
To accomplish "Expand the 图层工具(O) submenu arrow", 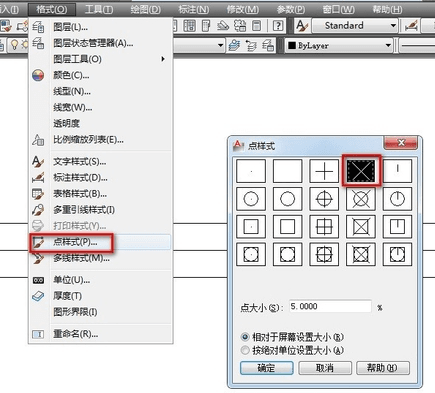I will click(x=163, y=59).
